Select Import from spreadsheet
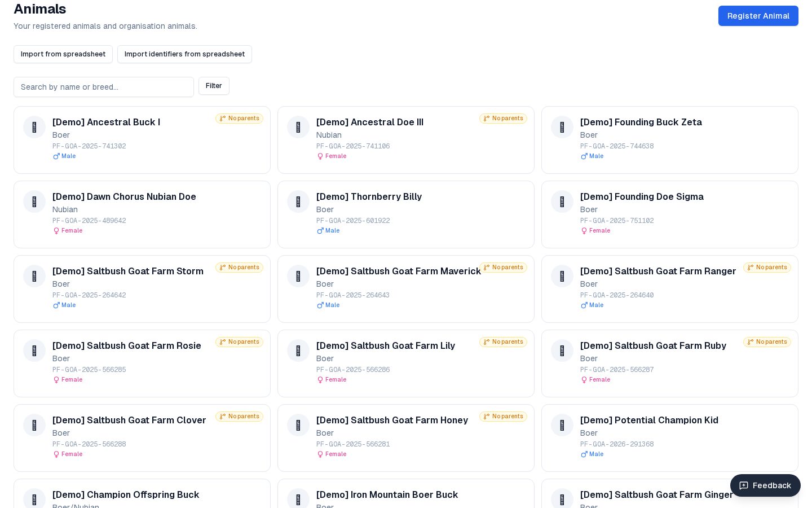 [63, 54]
